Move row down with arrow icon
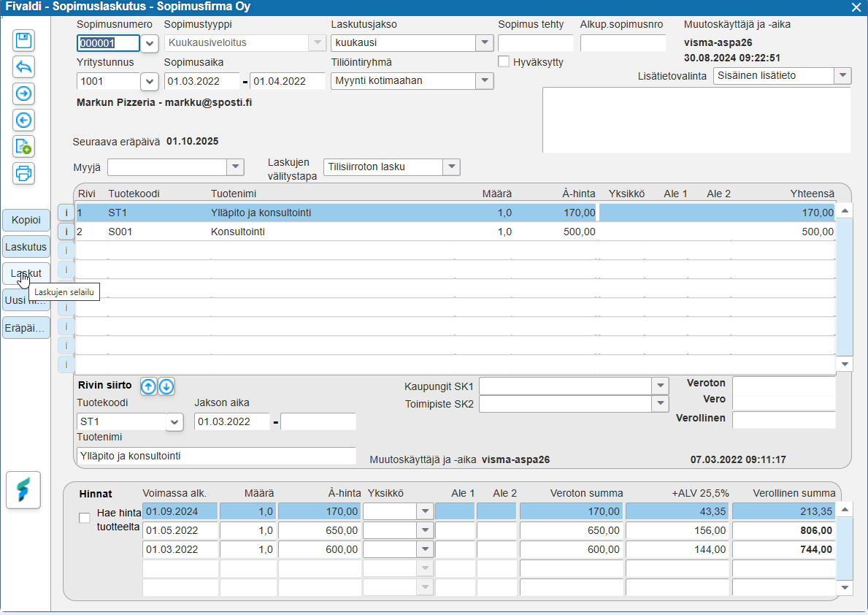The width and height of the screenshot is (868, 615). click(x=166, y=387)
